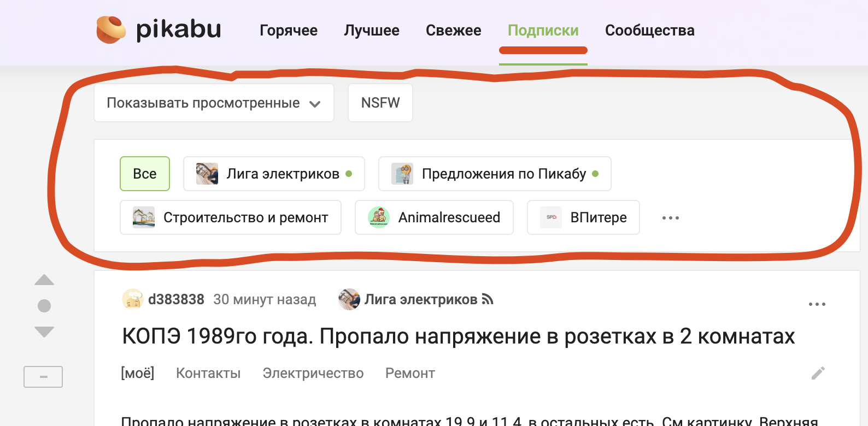Screen dimensions: 868x426
Task: Click the Электричество tag
Action: (x=313, y=373)
